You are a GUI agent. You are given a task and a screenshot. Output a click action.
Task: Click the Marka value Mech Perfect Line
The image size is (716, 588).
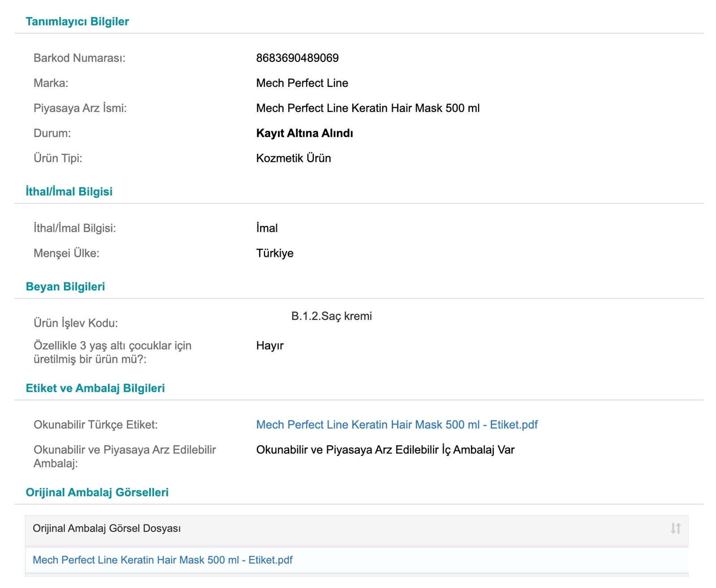coord(302,83)
